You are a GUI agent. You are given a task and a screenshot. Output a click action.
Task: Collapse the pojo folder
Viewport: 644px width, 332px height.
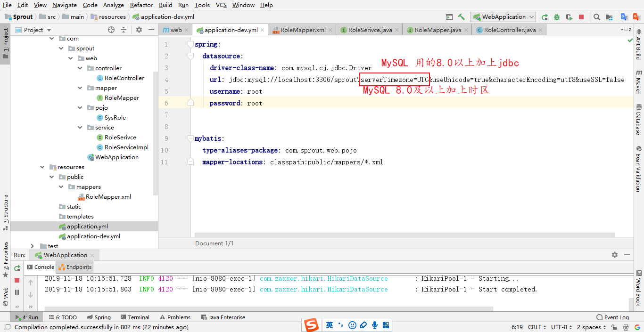pyautogui.click(x=80, y=108)
